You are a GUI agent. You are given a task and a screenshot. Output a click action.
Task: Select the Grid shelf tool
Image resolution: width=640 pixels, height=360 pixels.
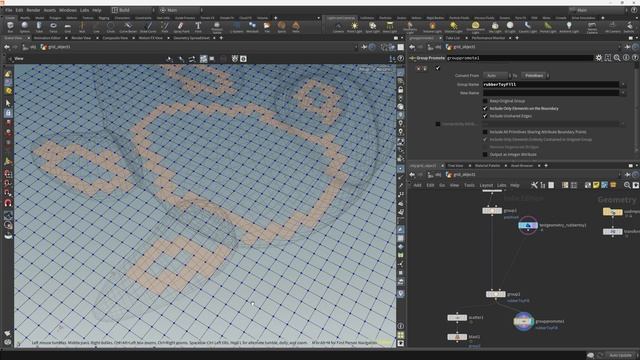point(67,27)
